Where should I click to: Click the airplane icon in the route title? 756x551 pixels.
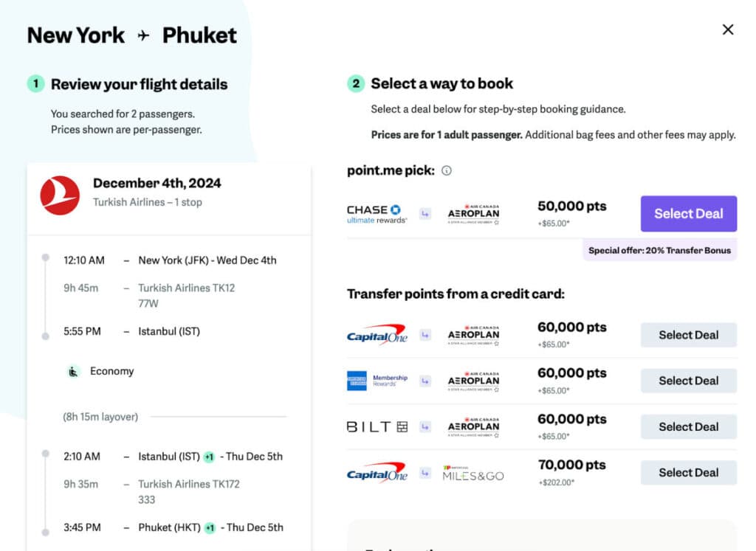click(x=144, y=35)
